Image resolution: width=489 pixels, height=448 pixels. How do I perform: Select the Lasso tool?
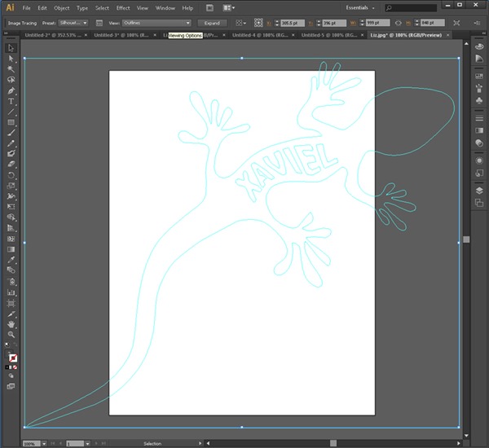click(11, 80)
